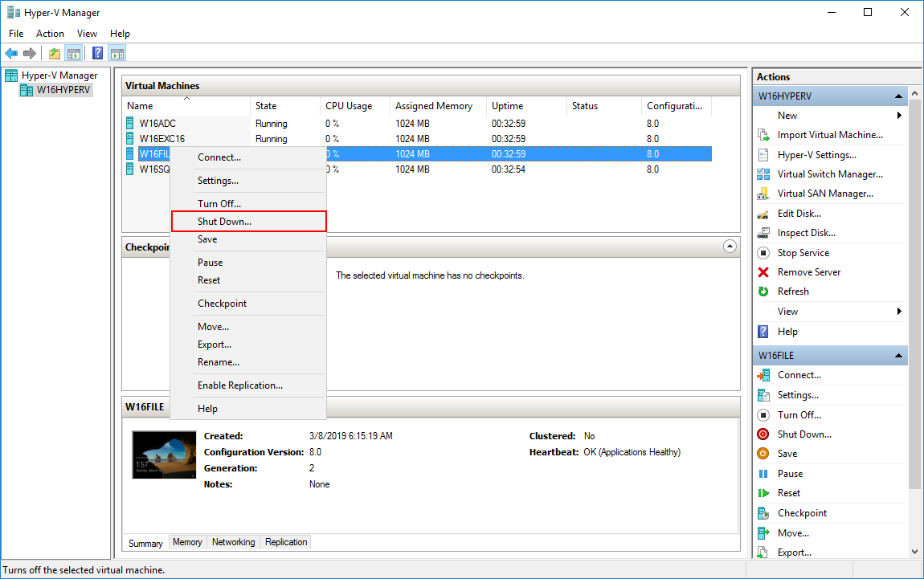
Task: Choose Shut Down from the context menu
Action: pos(224,221)
